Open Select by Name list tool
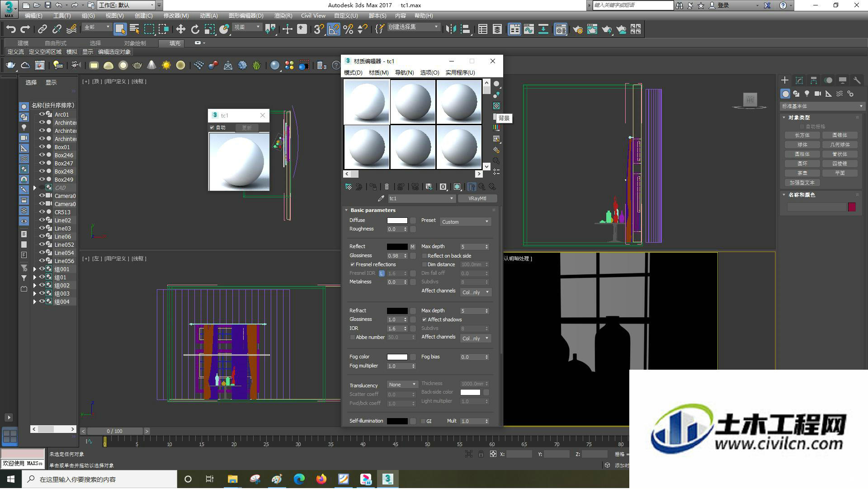868x489 pixels. click(x=134, y=29)
